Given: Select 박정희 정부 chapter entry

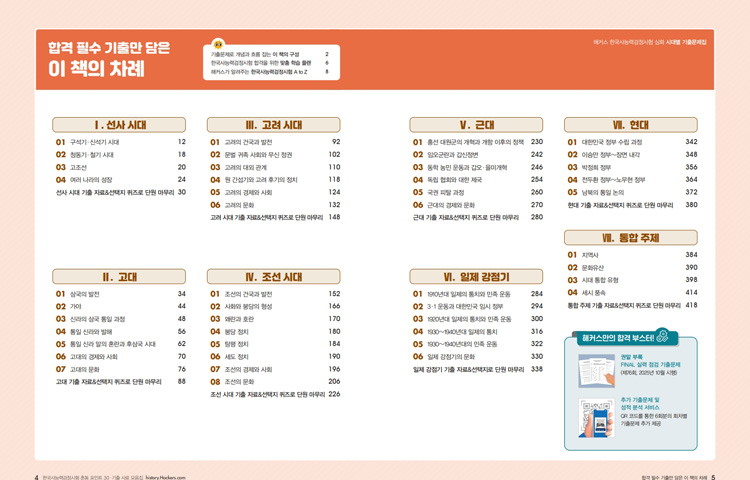Looking at the screenshot, I should coord(600,167).
